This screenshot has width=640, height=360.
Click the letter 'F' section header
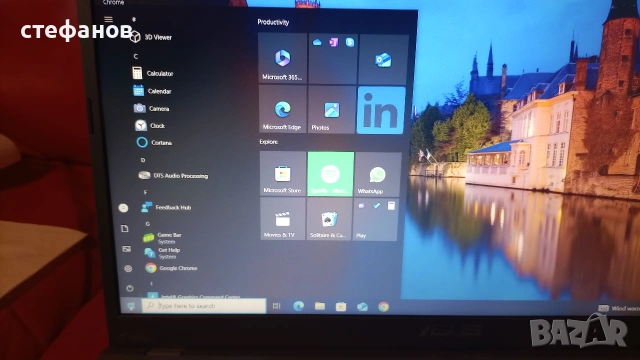pyautogui.click(x=145, y=192)
